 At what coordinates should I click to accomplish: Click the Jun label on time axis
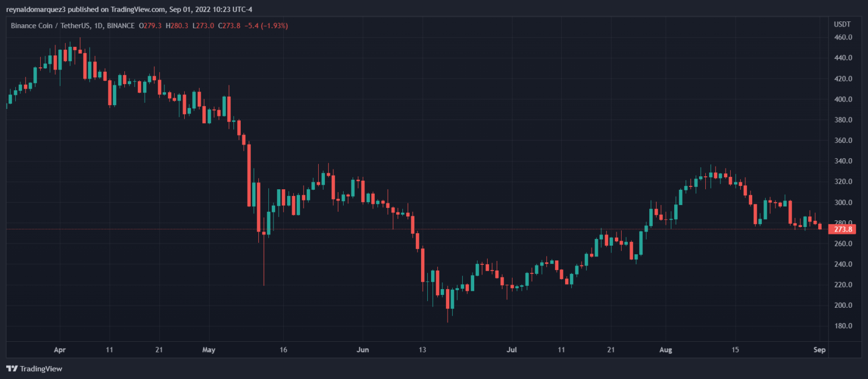tap(363, 350)
